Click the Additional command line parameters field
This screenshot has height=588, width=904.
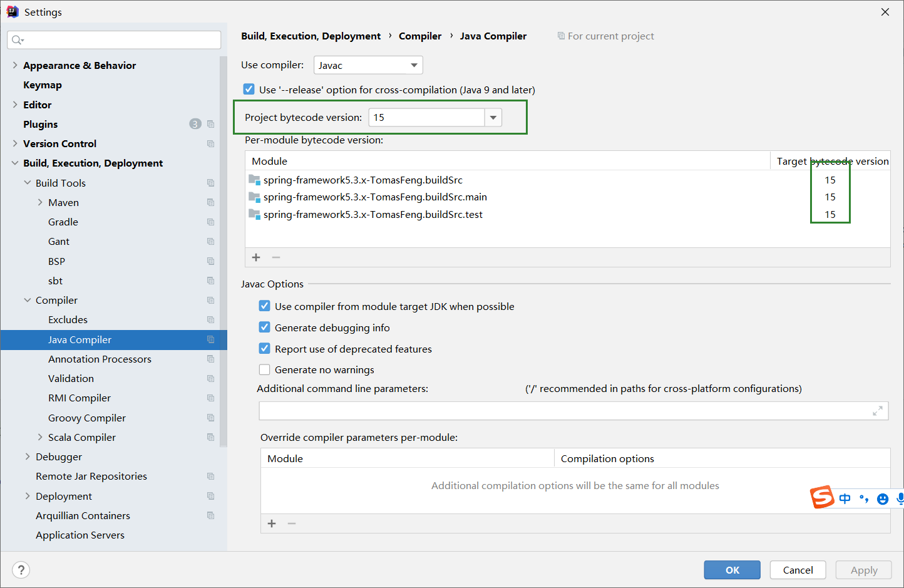point(563,411)
